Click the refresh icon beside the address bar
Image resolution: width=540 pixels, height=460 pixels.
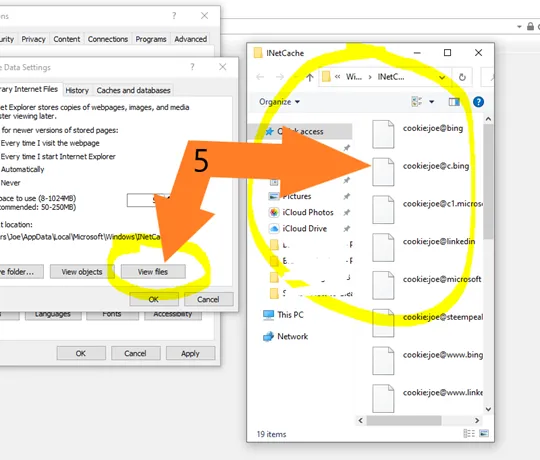(462, 77)
